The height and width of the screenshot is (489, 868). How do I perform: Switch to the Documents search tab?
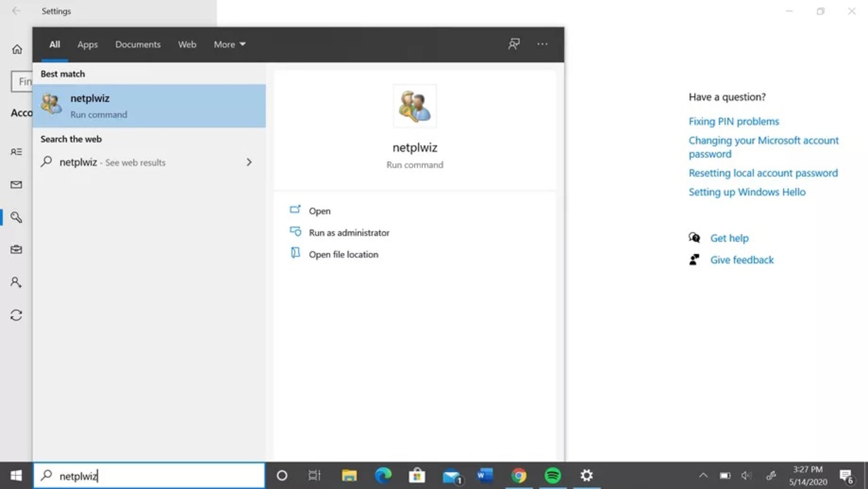[138, 44]
